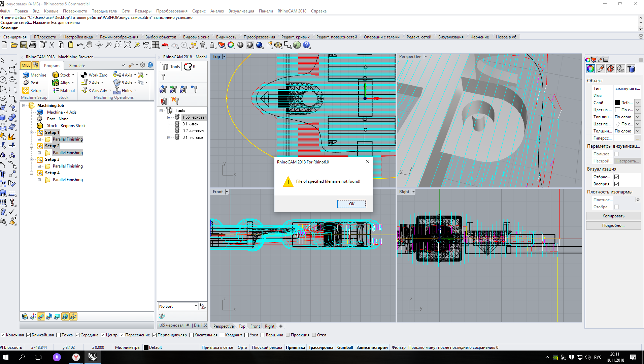Open the Machine setup icon
This screenshot has width=644, height=364.
(26, 75)
